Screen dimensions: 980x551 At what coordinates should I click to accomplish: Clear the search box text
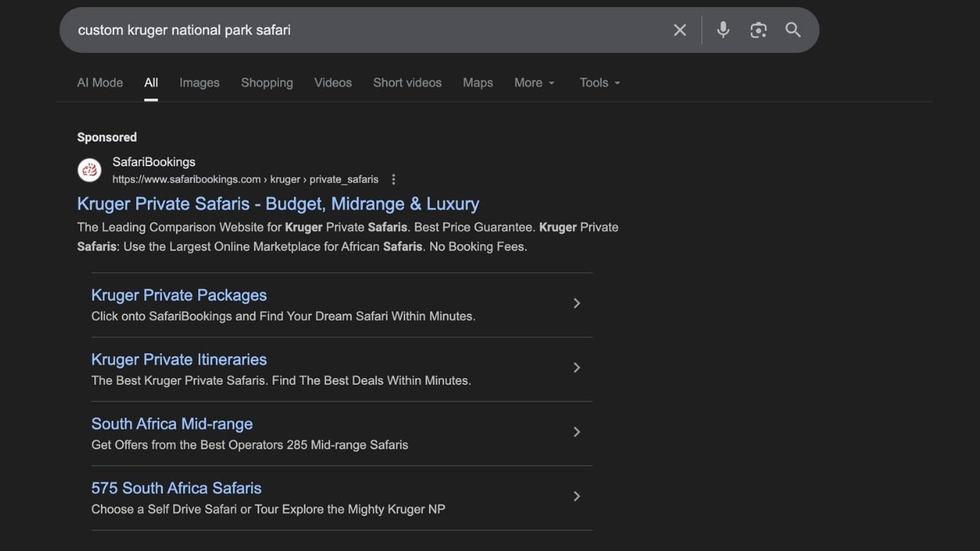tap(679, 30)
